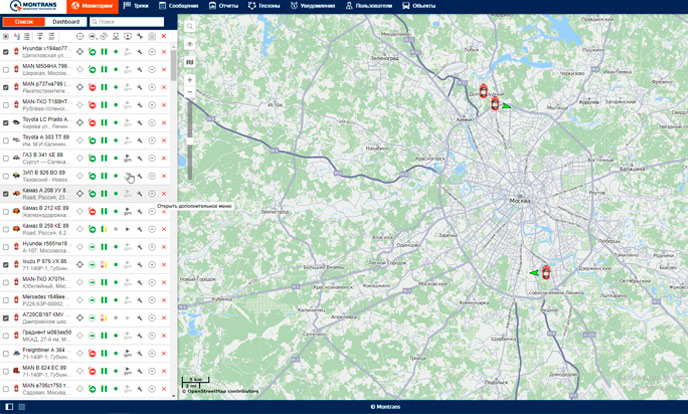Zoom in the map with plus button

[x=190, y=80]
